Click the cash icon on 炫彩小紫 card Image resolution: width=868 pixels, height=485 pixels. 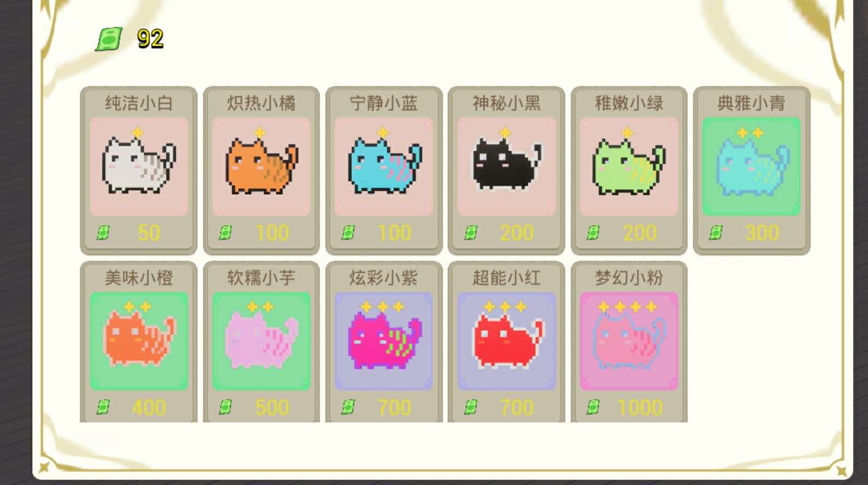click(348, 407)
